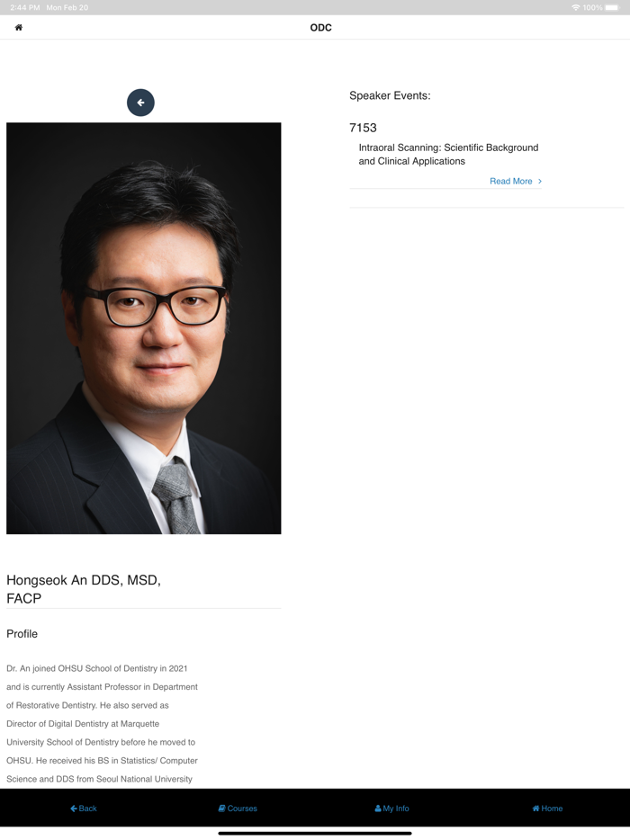This screenshot has width=630, height=840.
Task: Go Back using the bottom navigation bar
Action: tap(83, 808)
